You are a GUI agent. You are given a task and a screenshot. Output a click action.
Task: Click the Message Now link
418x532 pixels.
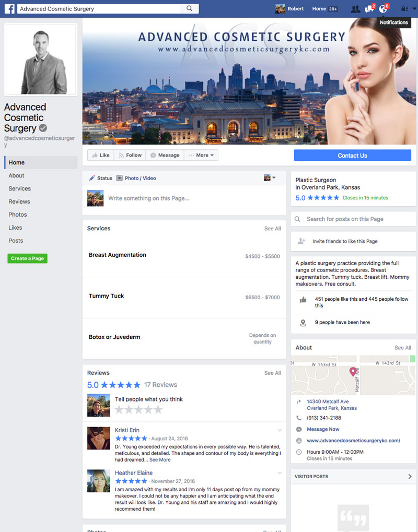pos(323,429)
